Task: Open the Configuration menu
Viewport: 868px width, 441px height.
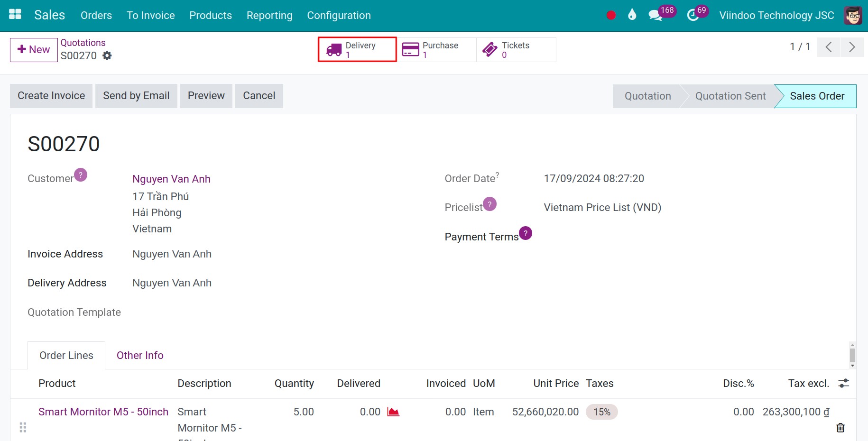Action: 339,15
